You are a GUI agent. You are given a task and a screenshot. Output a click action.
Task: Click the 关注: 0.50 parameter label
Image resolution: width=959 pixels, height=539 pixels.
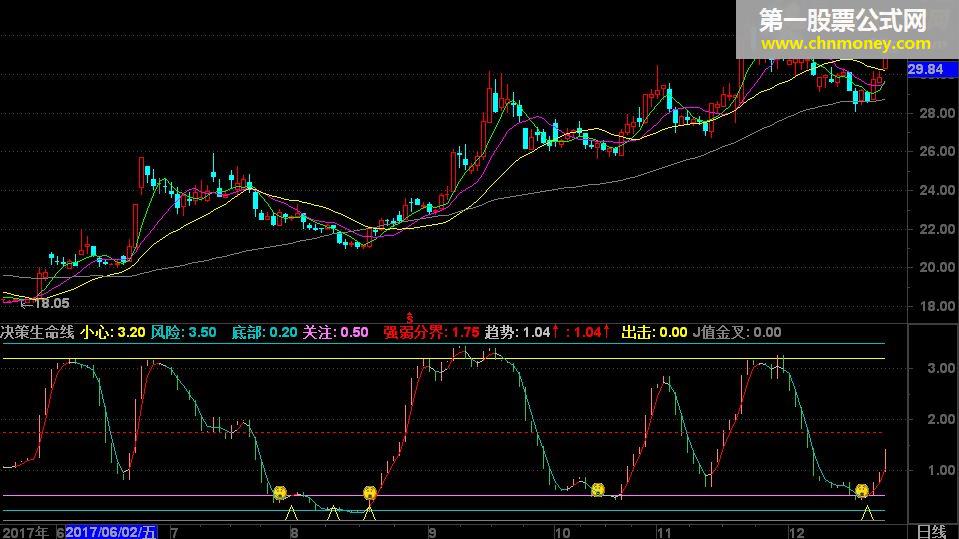click(x=336, y=332)
